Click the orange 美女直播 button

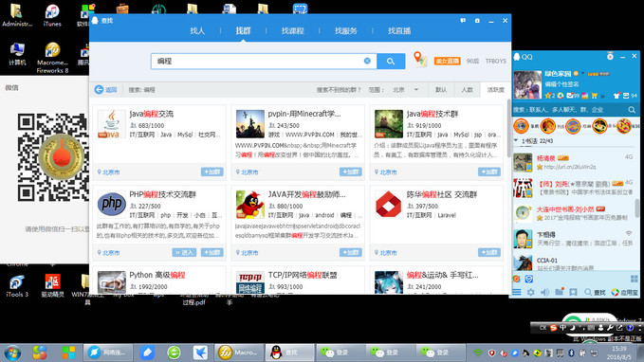tap(448, 62)
